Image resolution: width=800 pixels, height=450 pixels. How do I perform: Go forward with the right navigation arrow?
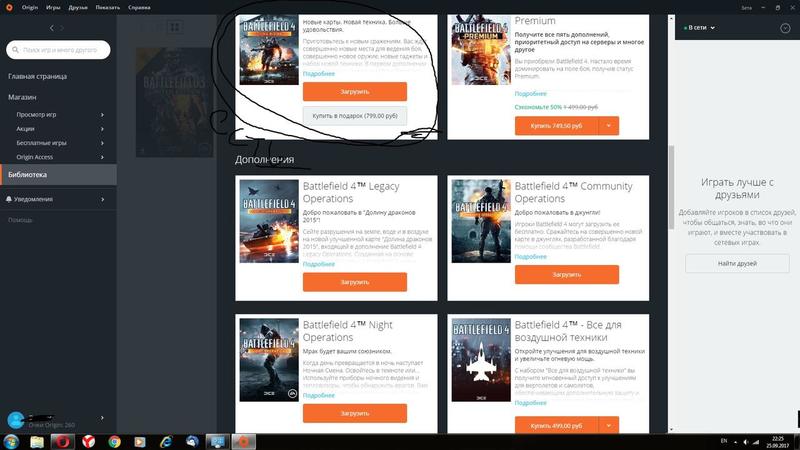[62, 28]
